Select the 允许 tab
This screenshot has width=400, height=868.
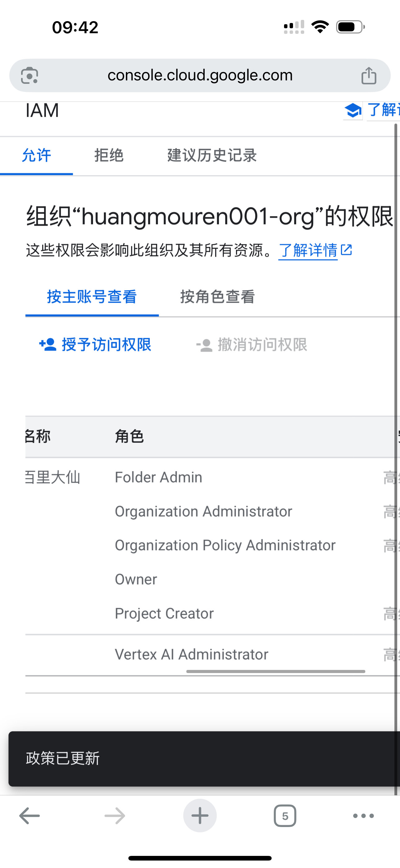36,155
